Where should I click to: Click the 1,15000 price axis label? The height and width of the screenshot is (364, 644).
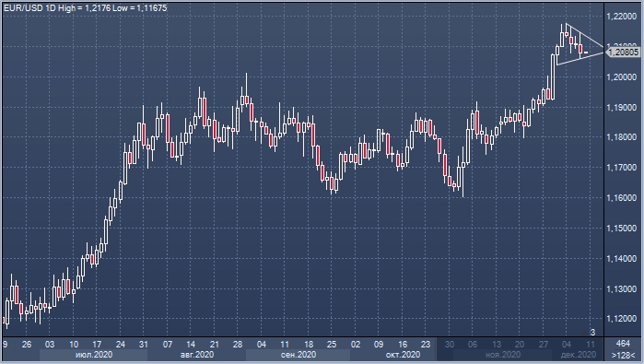click(621, 228)
